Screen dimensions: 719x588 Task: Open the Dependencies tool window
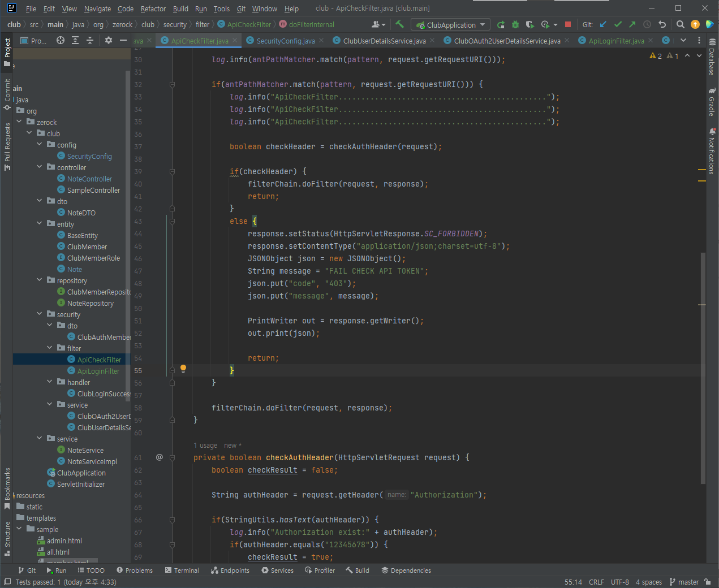pyautogui.click(x=406, y=570)
